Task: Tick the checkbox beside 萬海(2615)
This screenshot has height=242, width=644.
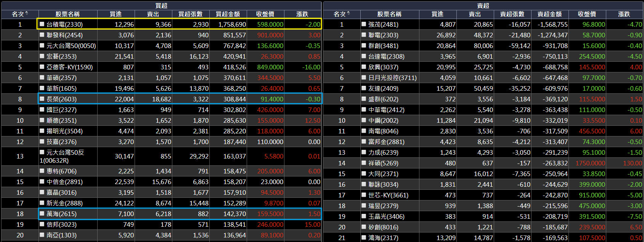Action: (42, 214)
